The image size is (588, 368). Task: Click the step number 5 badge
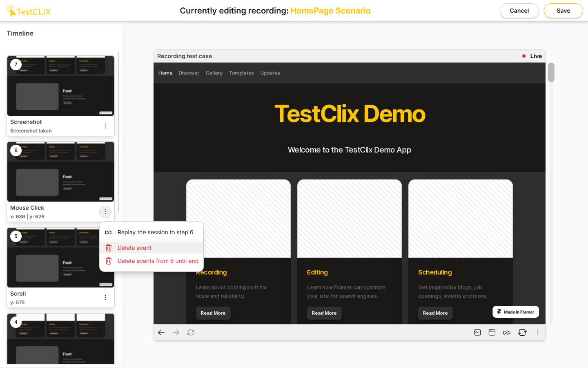tap(16, 236)
